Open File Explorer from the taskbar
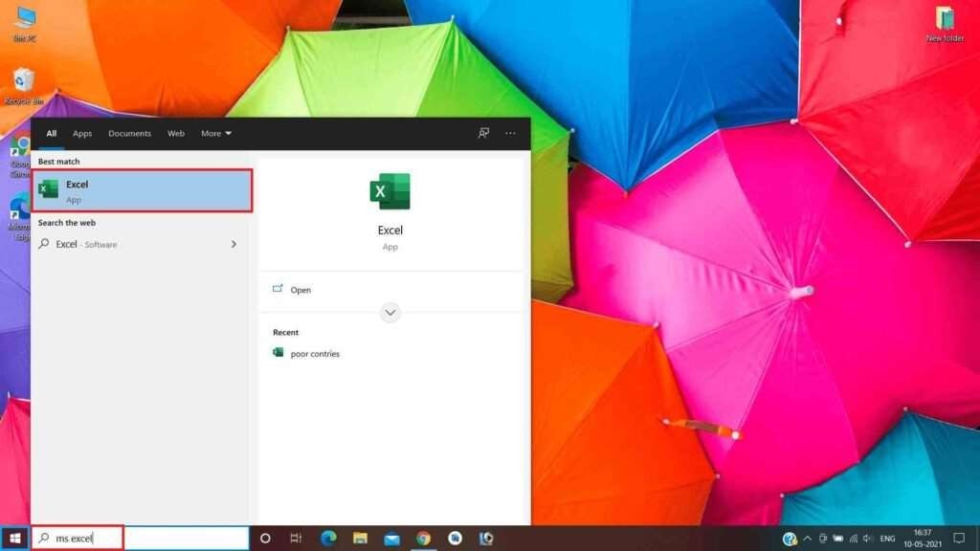Viewport: 980px width, 551px height. pos(360,538)
